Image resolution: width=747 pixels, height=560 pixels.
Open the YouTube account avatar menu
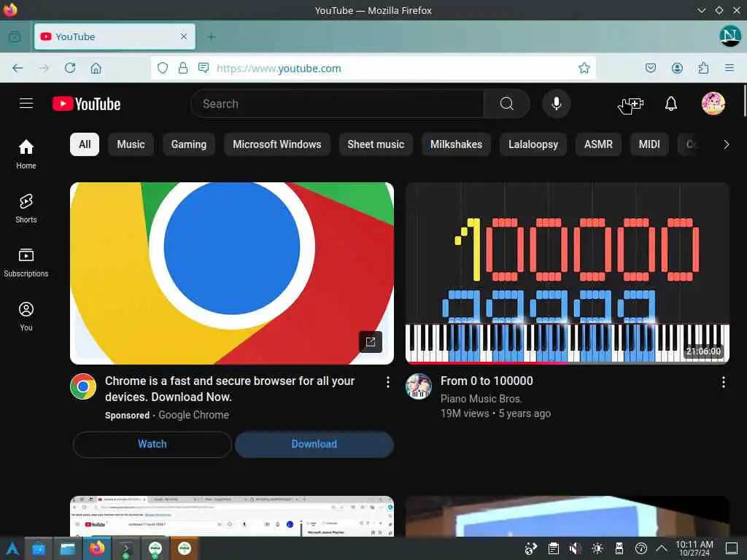713,104
